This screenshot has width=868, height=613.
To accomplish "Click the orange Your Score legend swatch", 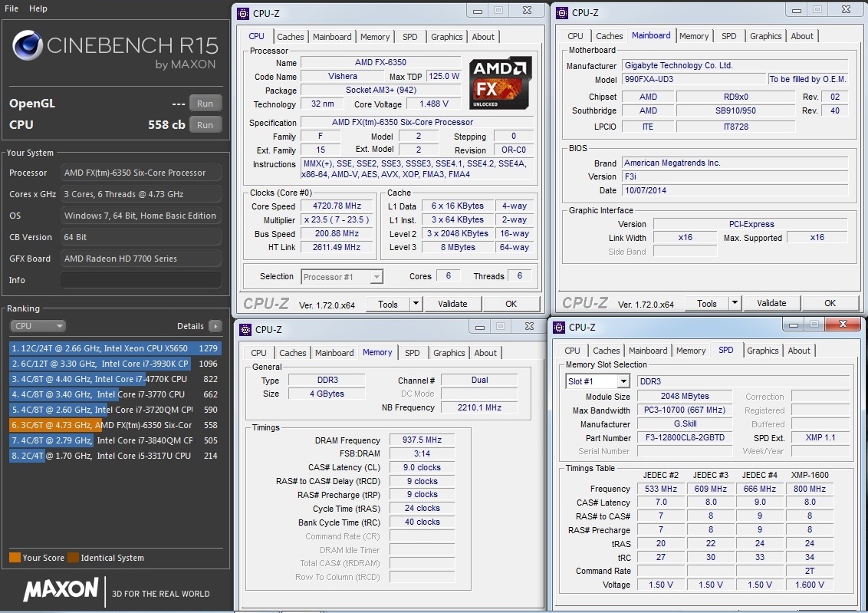I will [x=15, y=558].
